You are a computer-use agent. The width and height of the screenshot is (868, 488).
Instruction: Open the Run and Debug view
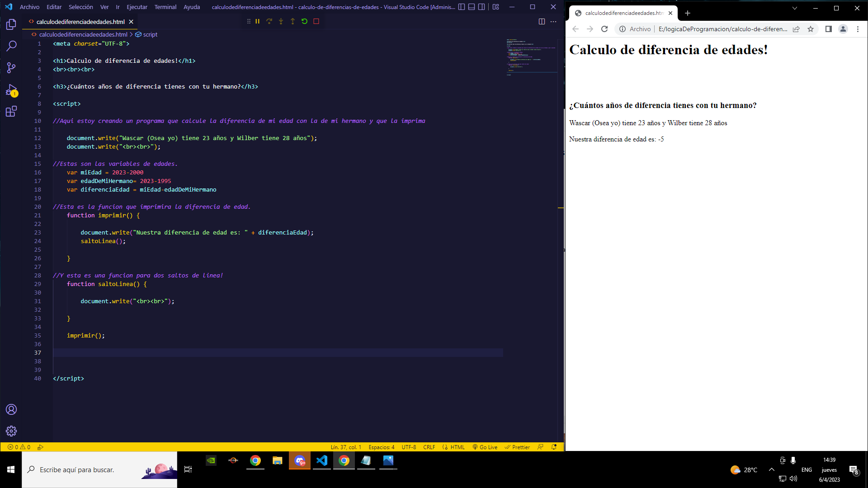11,90
